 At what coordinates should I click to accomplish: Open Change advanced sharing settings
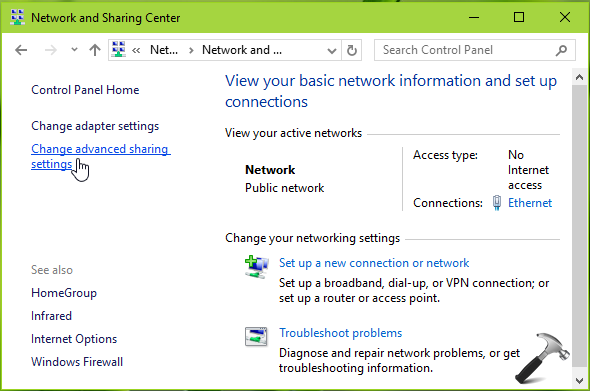click(100, 157)
